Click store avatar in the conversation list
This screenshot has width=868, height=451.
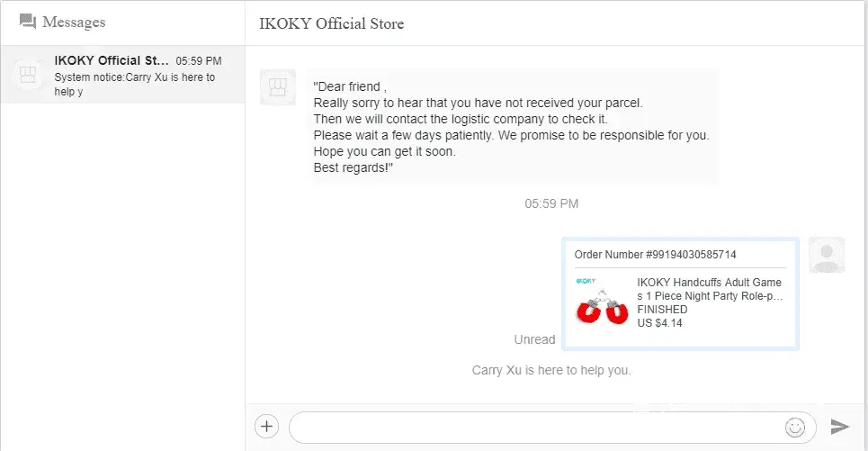point(27,75)
